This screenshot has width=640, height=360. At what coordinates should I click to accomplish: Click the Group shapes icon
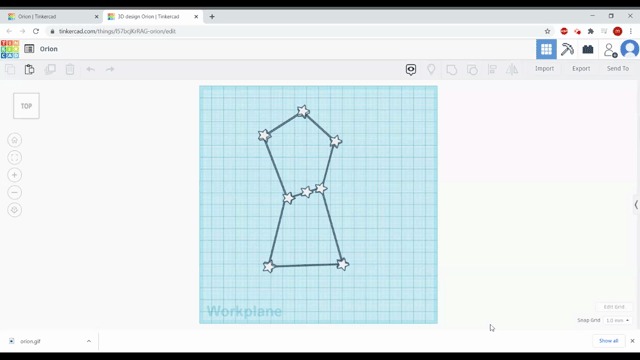pyautogui.click(x=451, y=70)
